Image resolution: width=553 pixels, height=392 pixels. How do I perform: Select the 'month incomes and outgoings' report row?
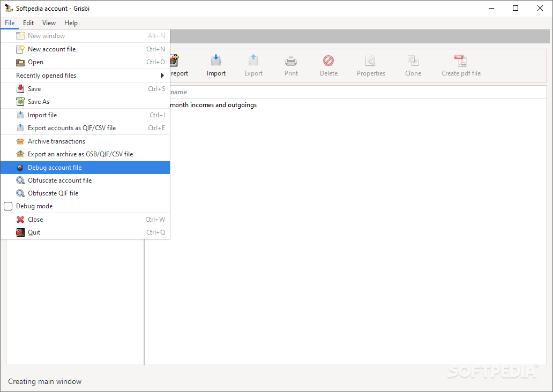[358, 105]
